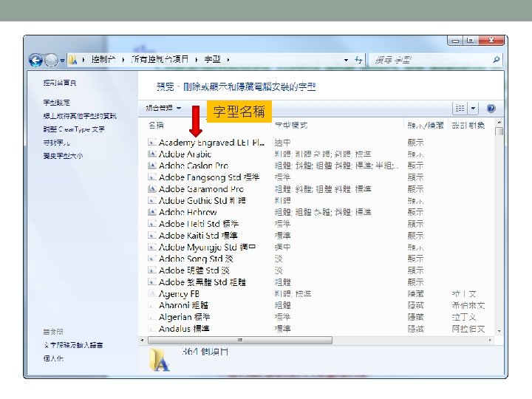Select Adobe Garamond Pro font icon

click(152, 189)
